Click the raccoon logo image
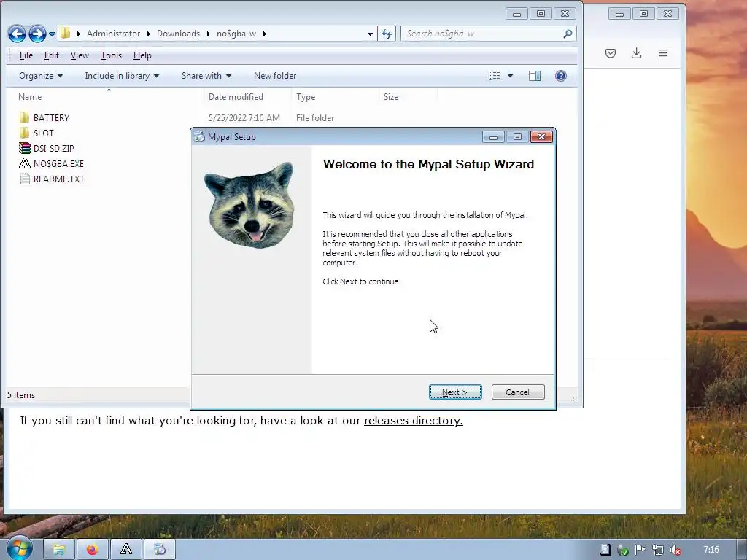This screenshot has width=747, height=560. pos(250,205)
